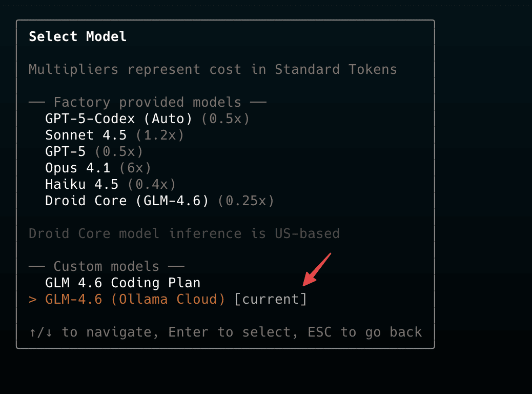Click the navigation hint line at bottom

[226, 332]
